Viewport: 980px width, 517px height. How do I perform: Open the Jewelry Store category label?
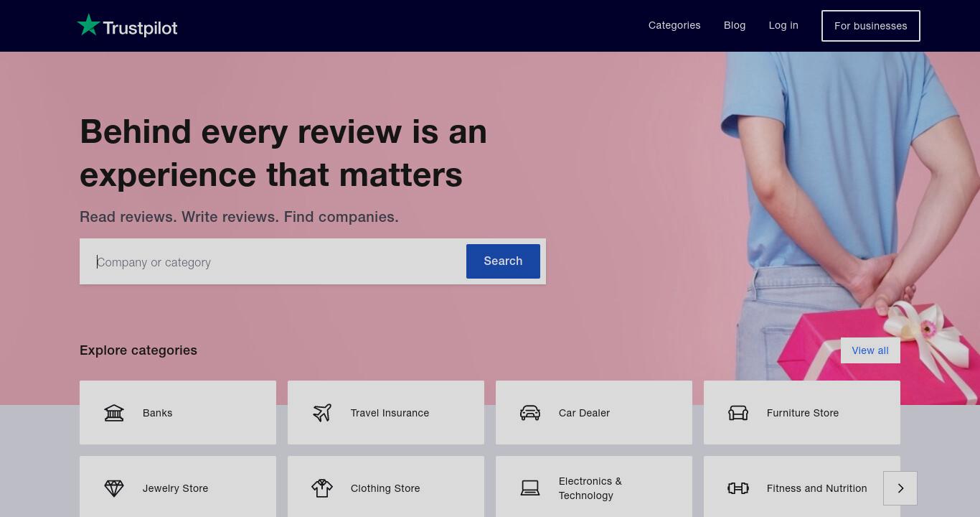click(175, 488)
